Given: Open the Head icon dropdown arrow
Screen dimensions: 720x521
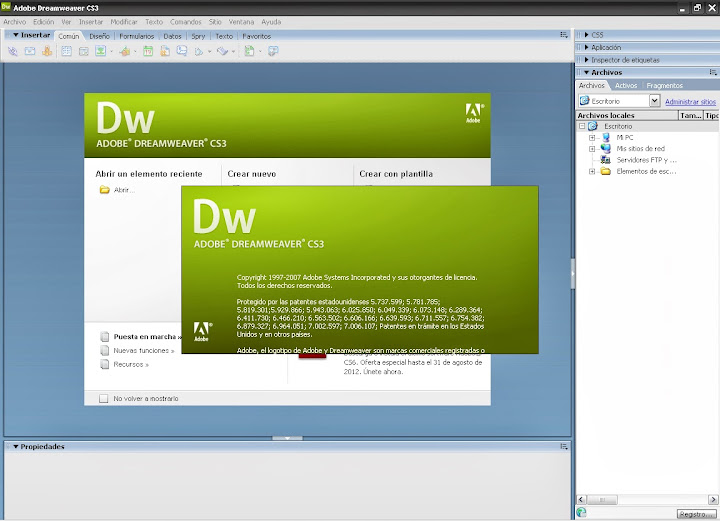Looking at the screenshot, I should (x=210, y=51).
